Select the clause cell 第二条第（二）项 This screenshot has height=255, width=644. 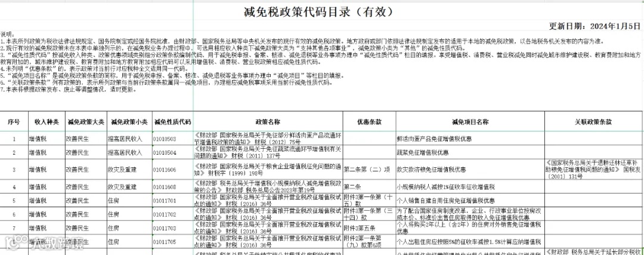tap(369, 170)
